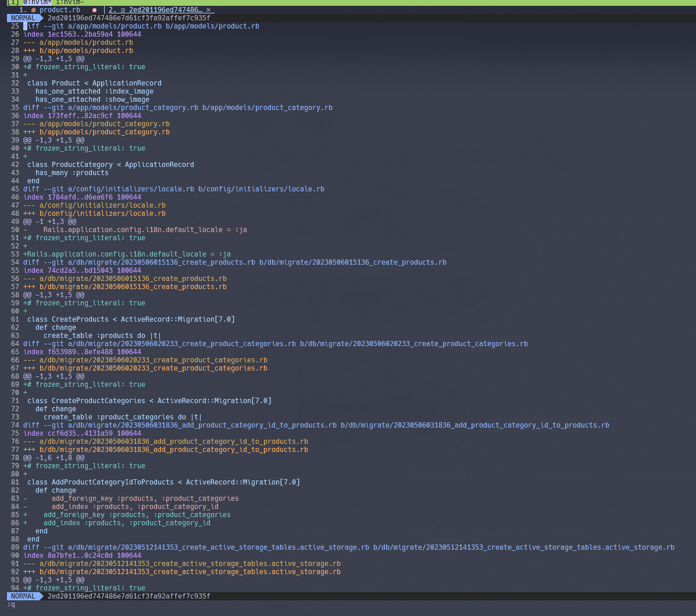Click the commit hash in the top statusline
This screenshot has height=616, width=696.
coord(129,18)
